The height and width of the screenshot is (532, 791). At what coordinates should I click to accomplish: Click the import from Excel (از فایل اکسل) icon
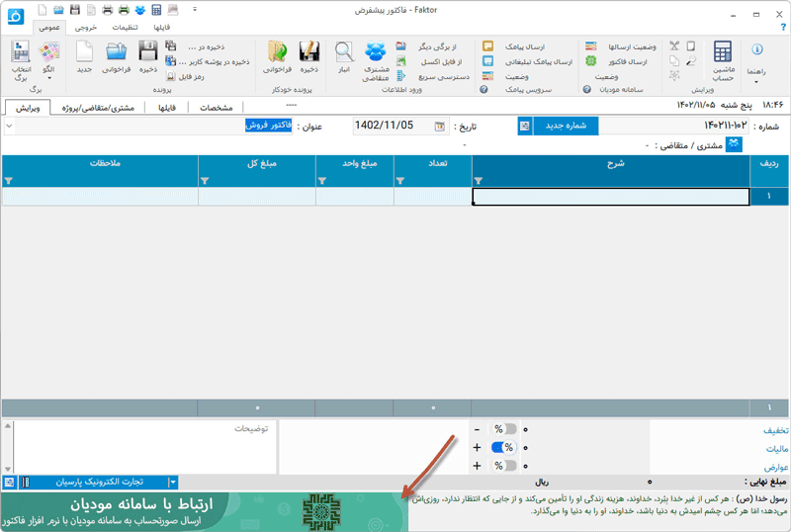pyautogui.click(x=400, y=61)
